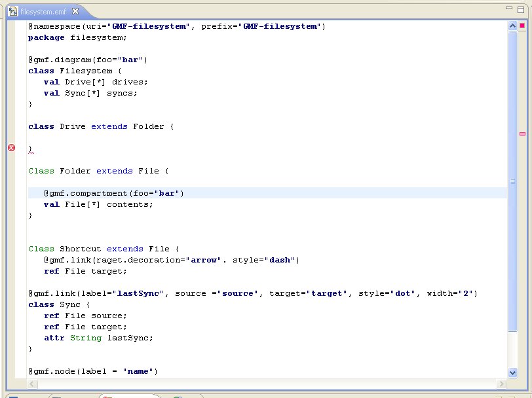The height and width of the screenshot is (398, 532).
Task: Click 'Filesystem' class name
Action: coord(86,71)
